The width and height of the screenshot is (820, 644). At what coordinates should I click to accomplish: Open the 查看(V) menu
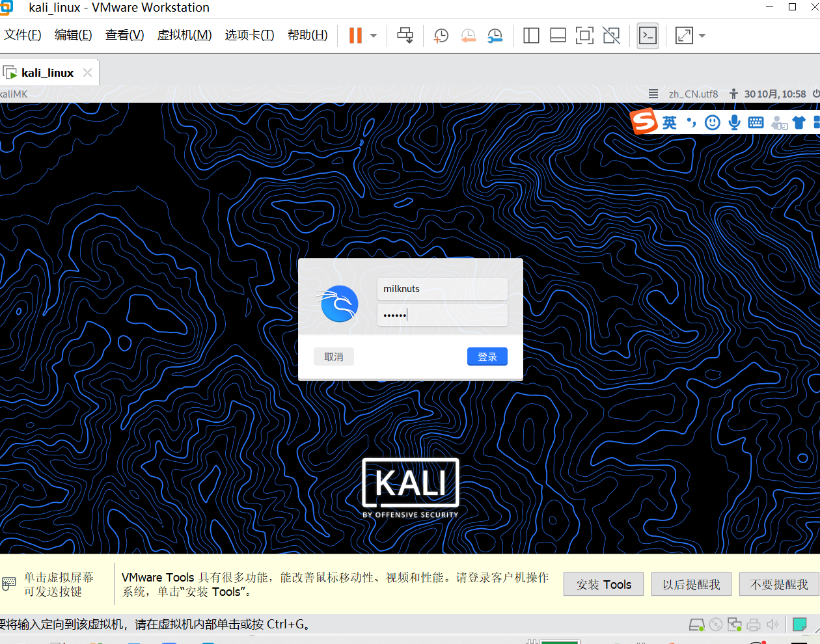point(125,35)
